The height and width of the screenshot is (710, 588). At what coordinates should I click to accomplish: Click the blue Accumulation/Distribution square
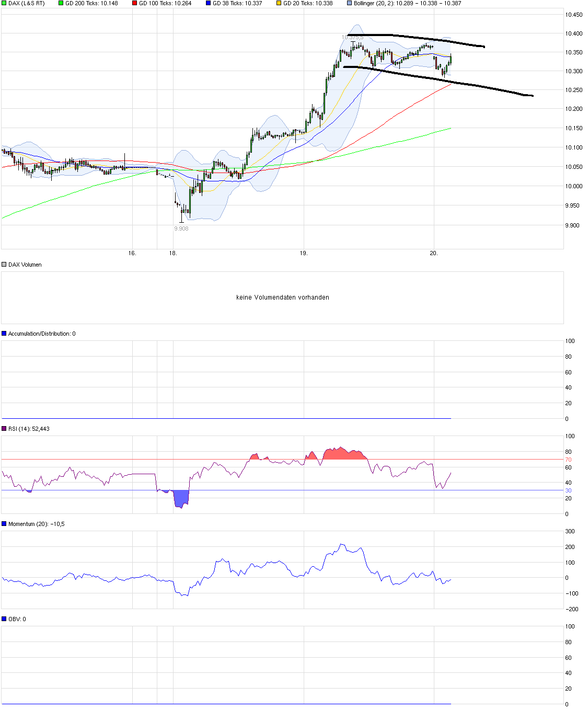[x=4, y=334]
